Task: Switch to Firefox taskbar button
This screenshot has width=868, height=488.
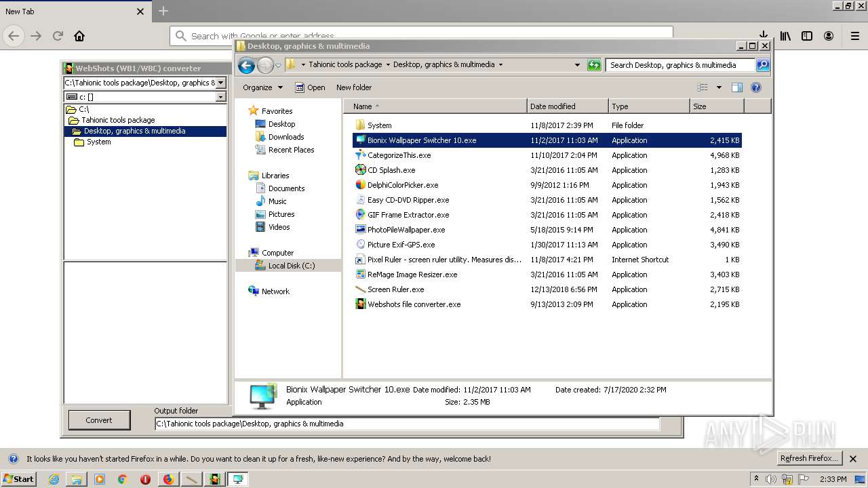Action: [x=168, y=479]
